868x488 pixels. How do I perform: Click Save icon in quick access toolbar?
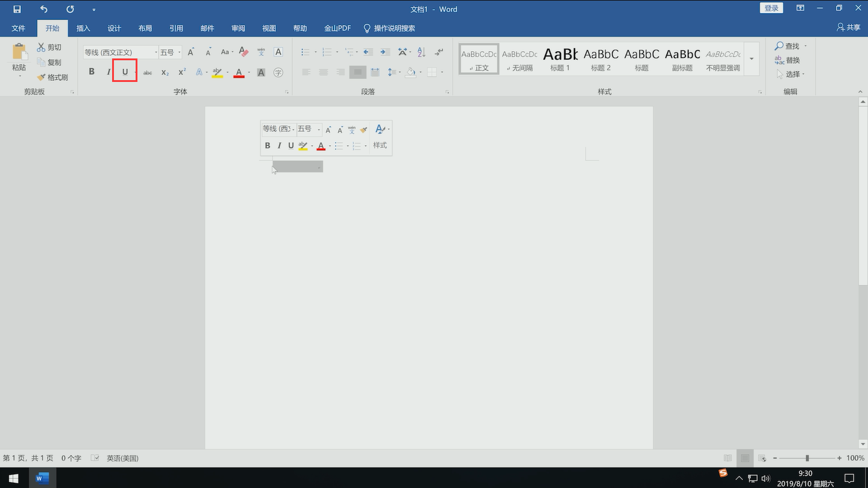[x=17, y=9]
